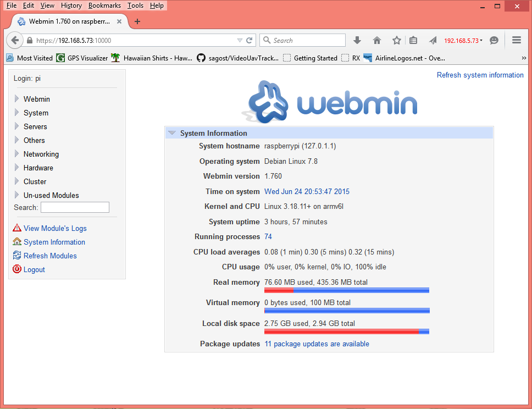Viewport: 532px width, 409px height.
Task: Click the browser back arrow button
Action: pyautogui.click(x=15, y=40)
